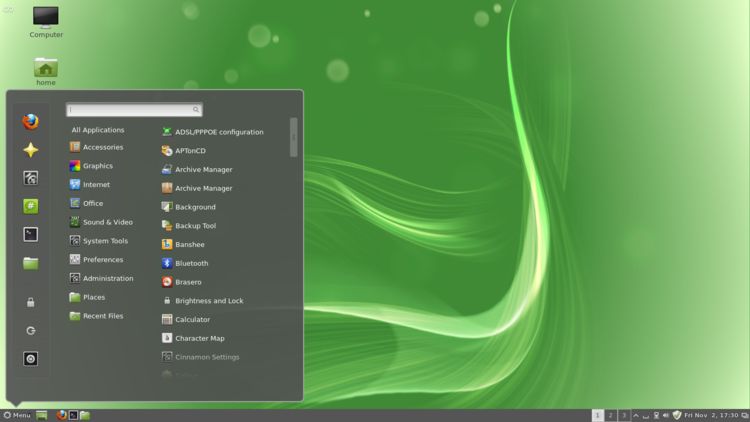Open Terminal launcher in the bottom panel
This screenshot has width=750, height=422.
[x=73, y=415]
